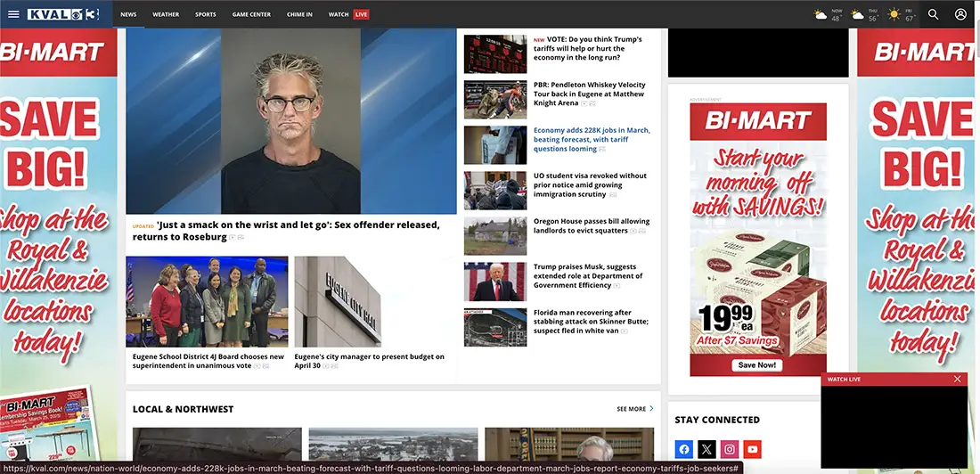Open the News menu
The image size is (980, 474).
pyautogui.click(x=129, y=14)
